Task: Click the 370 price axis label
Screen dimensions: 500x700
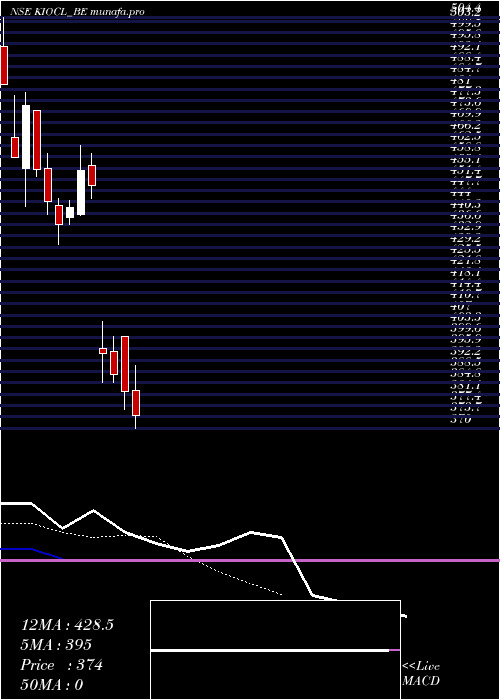Action: (461, 420)
